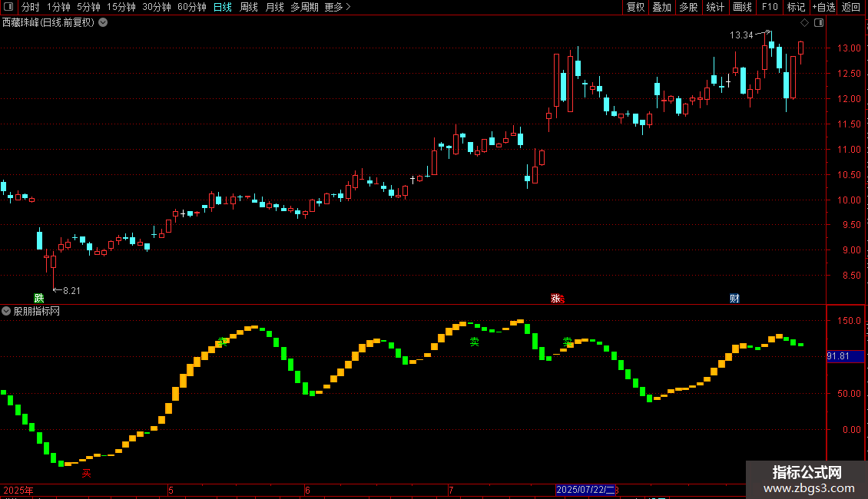Click the 2025/07/22/二 date marker
Screen dimensions: 868x499
[x=585, y=490]
